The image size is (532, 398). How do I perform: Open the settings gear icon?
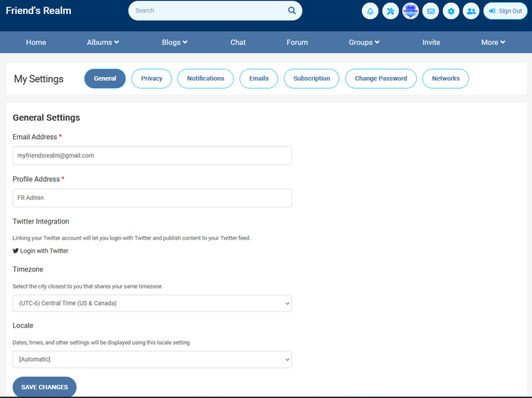tap(451, 11)
